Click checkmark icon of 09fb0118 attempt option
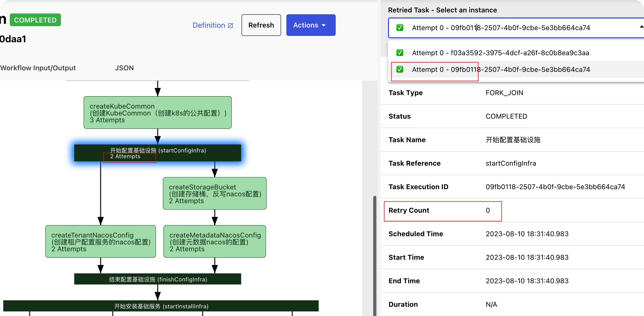This screenshot has width=644, height=316. click(x=400, y=69)
